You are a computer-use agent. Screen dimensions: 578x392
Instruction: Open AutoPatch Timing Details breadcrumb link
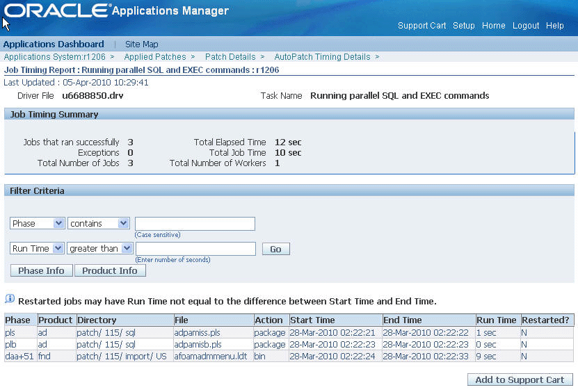coord(322,57)
